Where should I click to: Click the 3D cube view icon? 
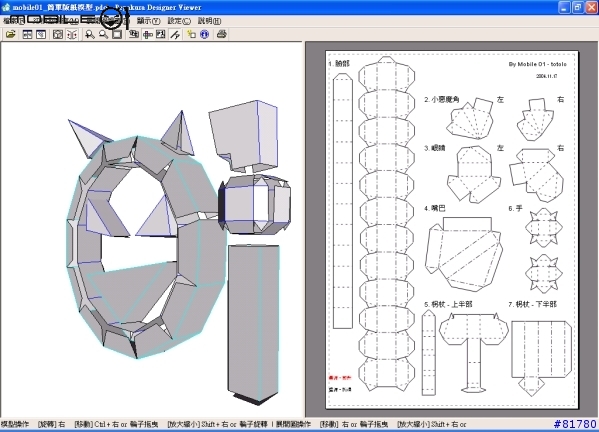coord(58,34)
